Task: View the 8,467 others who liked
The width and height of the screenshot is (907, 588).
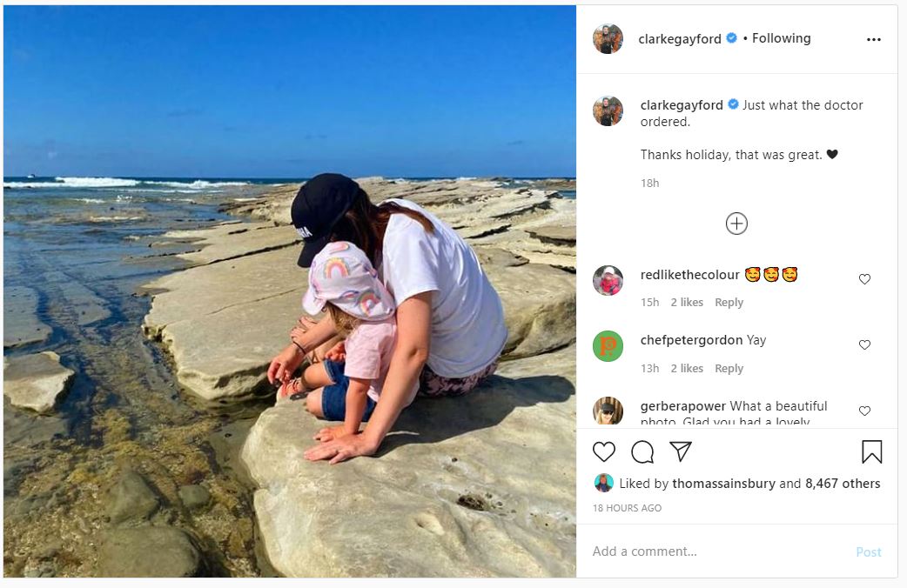Action: coord(842,484)
